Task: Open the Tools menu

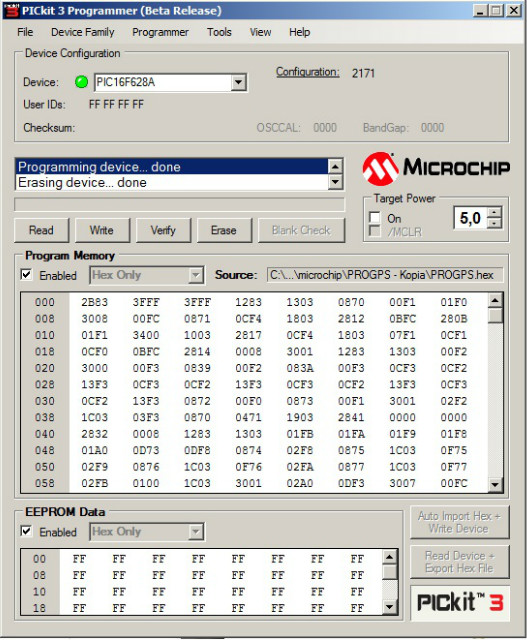Action: pos(219,32)
